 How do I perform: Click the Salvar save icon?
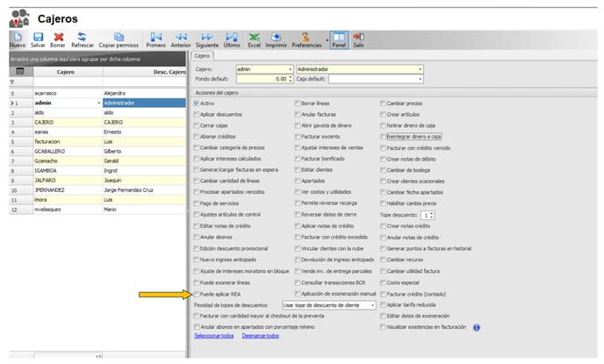[x=38, y=40]
